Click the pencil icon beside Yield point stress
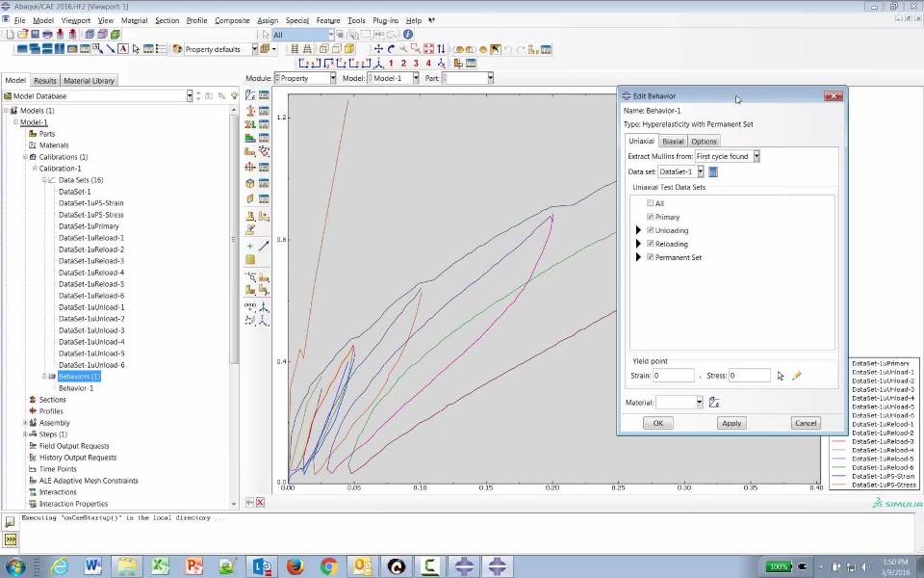 pyautogui.click(x=797, y=376)
